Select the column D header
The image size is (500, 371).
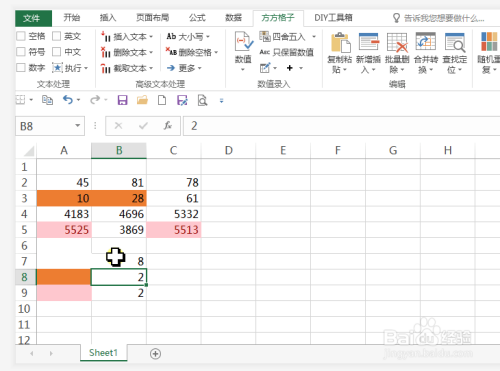(x=228, y=151)
